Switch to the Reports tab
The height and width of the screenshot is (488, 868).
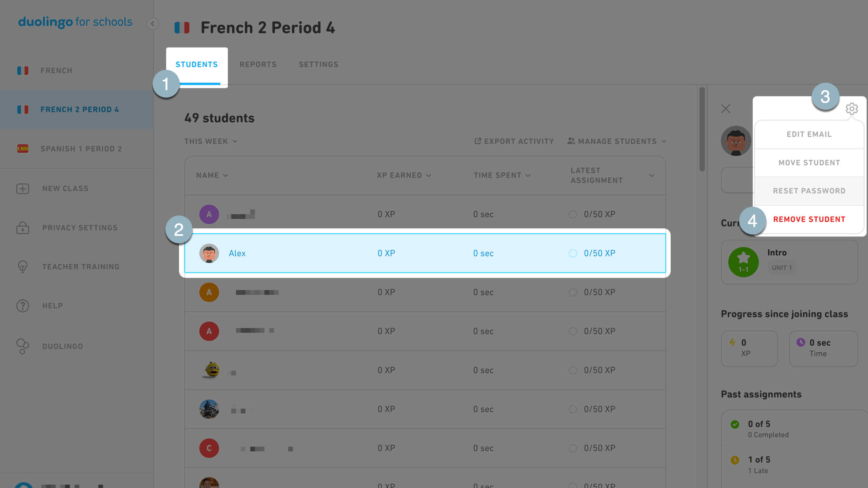click(258, 64)
